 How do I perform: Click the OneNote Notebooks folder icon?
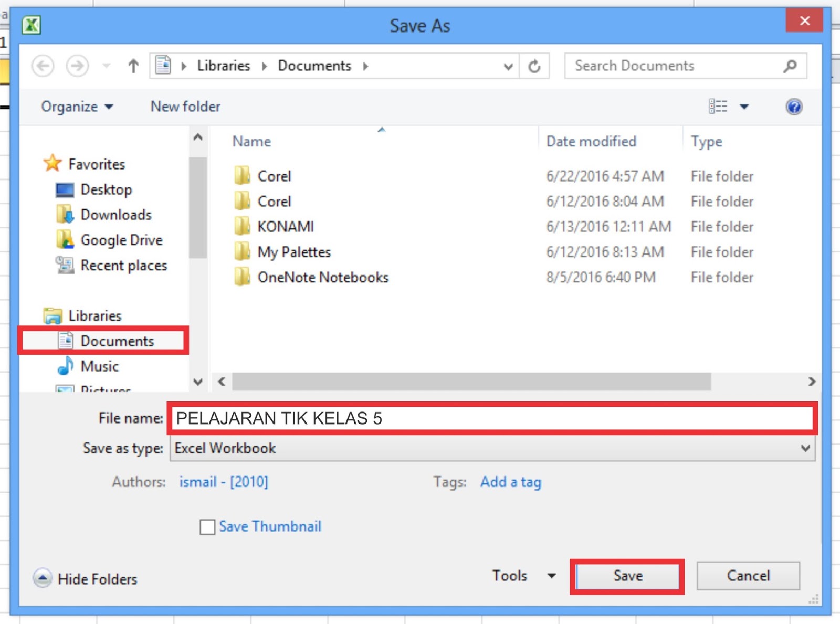tap(242, 277)
